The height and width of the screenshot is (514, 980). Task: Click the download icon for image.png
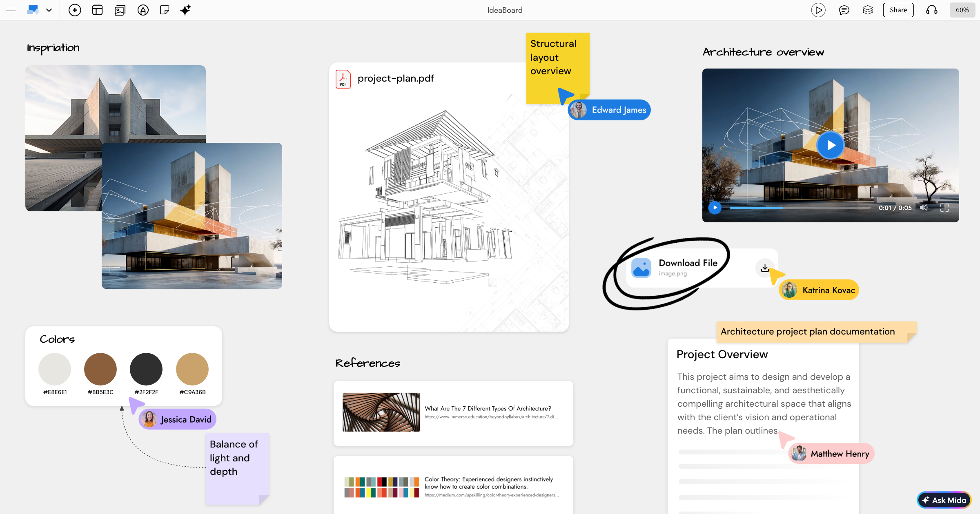(x=765, y=268)
